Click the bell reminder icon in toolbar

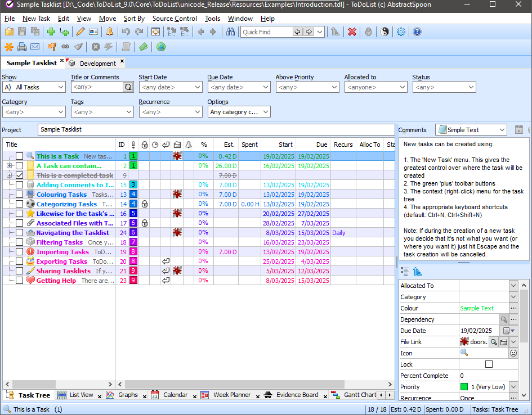tap(109, 32)
